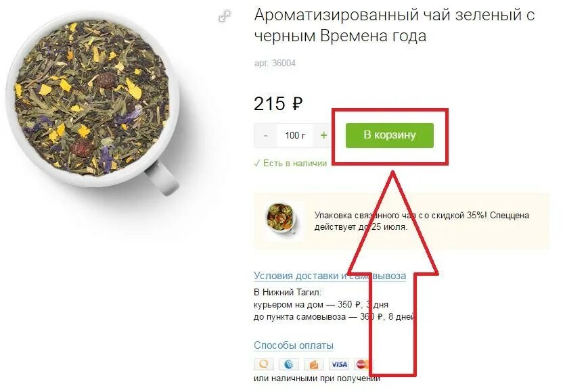Decrease weight with the minus button

pos(265,136)
